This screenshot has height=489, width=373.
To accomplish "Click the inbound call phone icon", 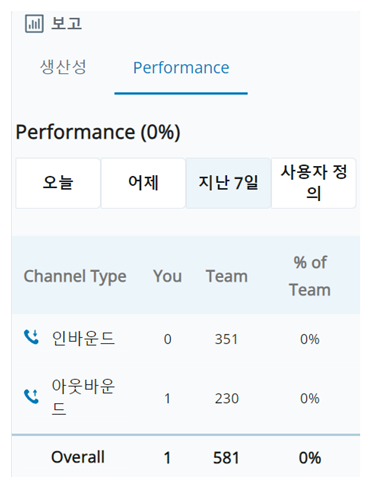I will click(x=31, y=337).
